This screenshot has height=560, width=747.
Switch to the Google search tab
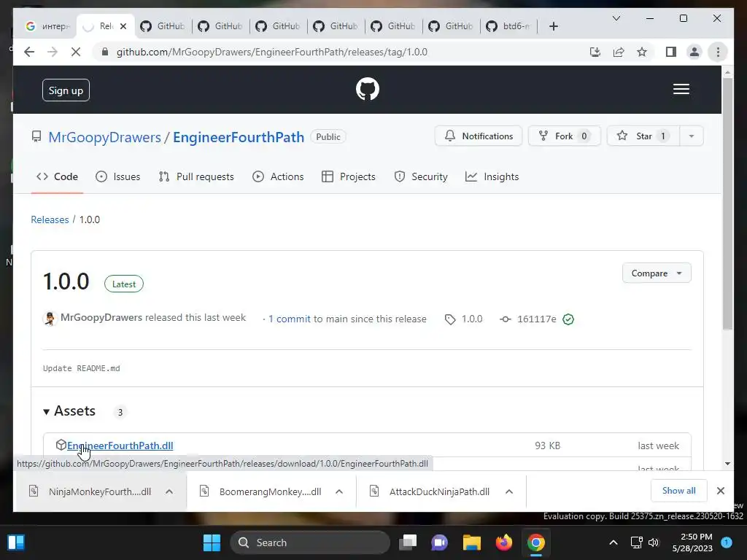click(x=47, y=26)
